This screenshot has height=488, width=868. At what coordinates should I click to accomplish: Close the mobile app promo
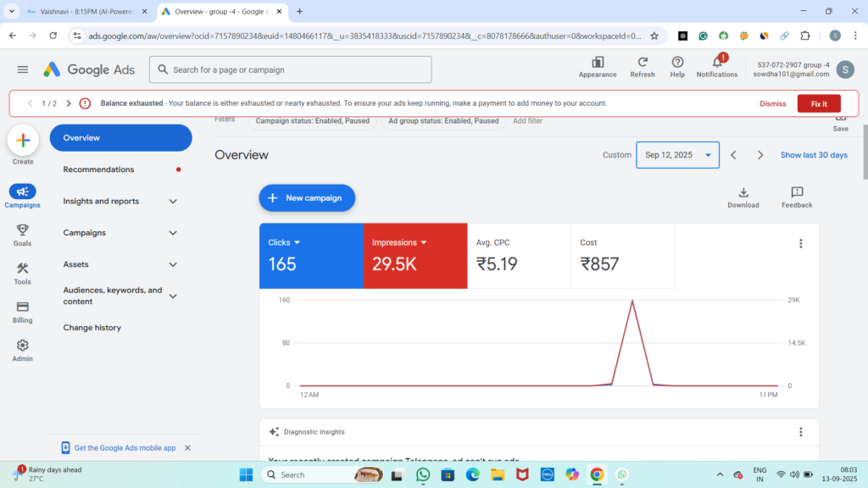pos(187,447)
